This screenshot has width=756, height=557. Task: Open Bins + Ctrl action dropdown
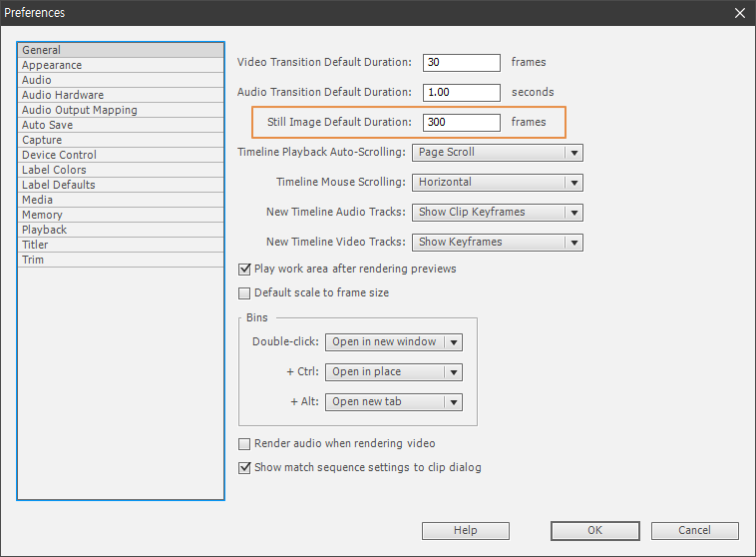(394, 372)
